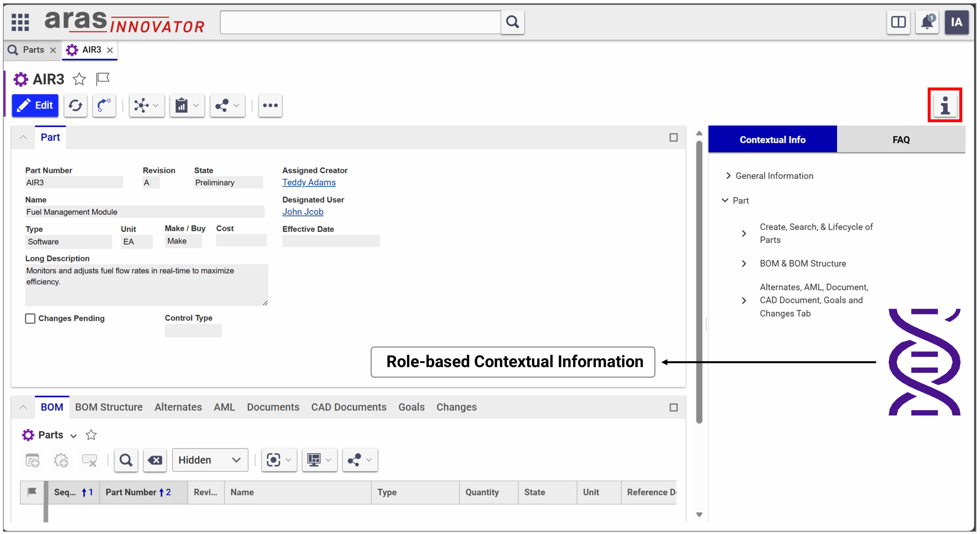Open John Jcob designated user link

click(x=303, y=212)
